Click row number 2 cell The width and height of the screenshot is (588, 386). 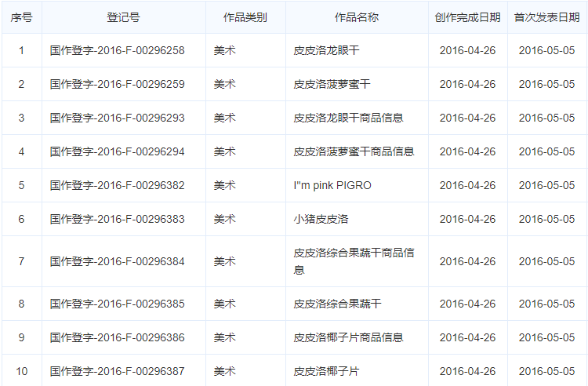coord(21,84)
